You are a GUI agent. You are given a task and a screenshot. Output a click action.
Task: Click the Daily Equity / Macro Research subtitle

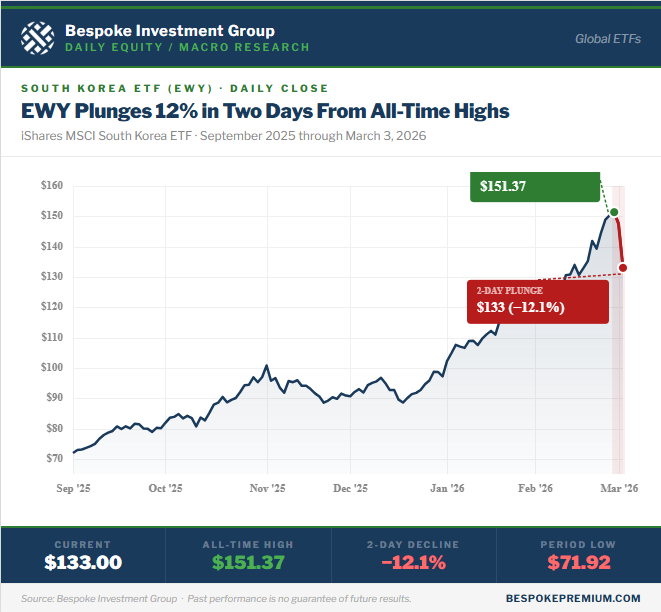(187, 47)
